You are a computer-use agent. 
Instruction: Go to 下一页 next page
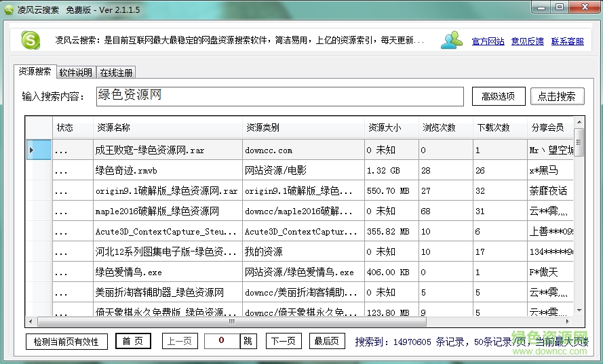(x=283, y=342)
